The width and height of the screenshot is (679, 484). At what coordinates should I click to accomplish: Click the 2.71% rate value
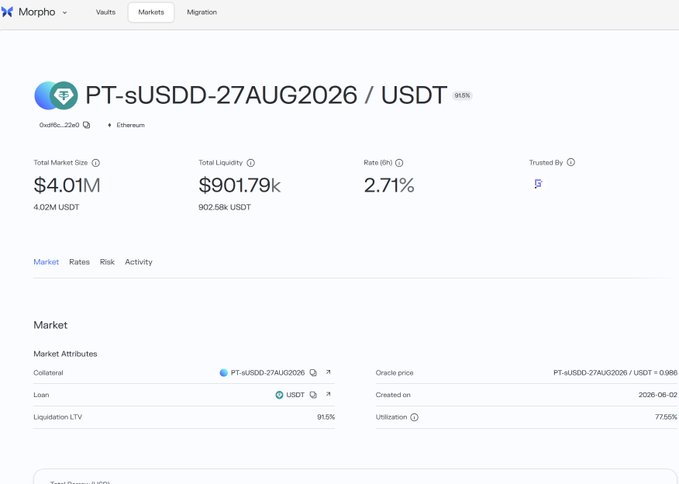coord(389,185)
